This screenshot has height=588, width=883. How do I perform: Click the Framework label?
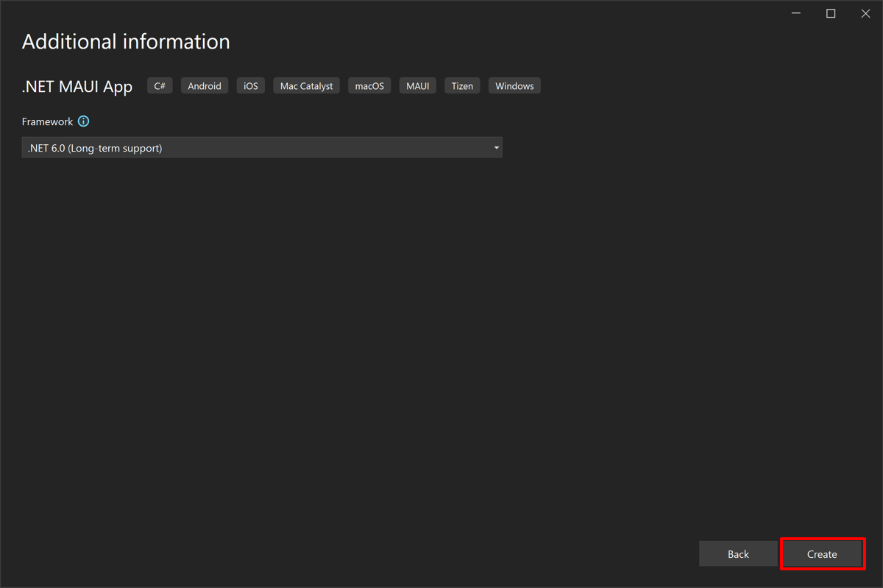(x=47, y=121)
